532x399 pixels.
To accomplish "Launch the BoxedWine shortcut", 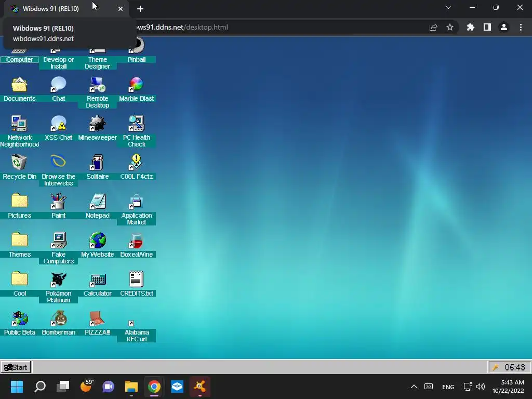I will click(137, 241).
